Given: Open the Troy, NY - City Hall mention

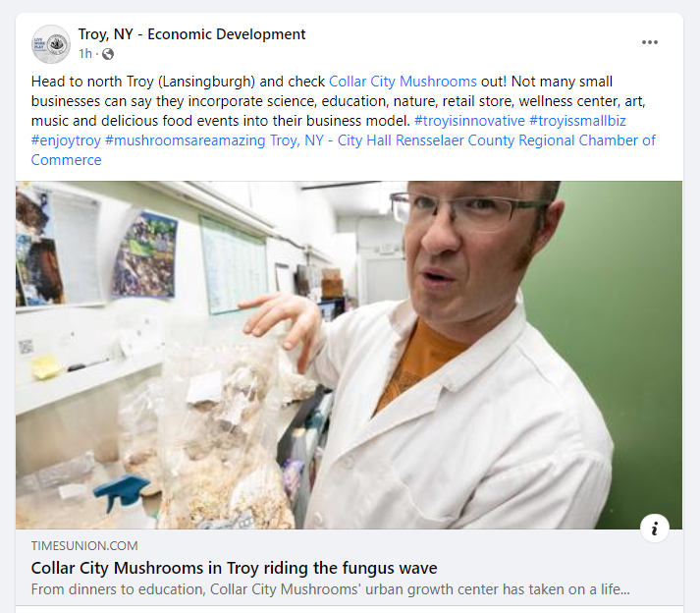Looking at the screenshot, I should [x=331, y=140].
